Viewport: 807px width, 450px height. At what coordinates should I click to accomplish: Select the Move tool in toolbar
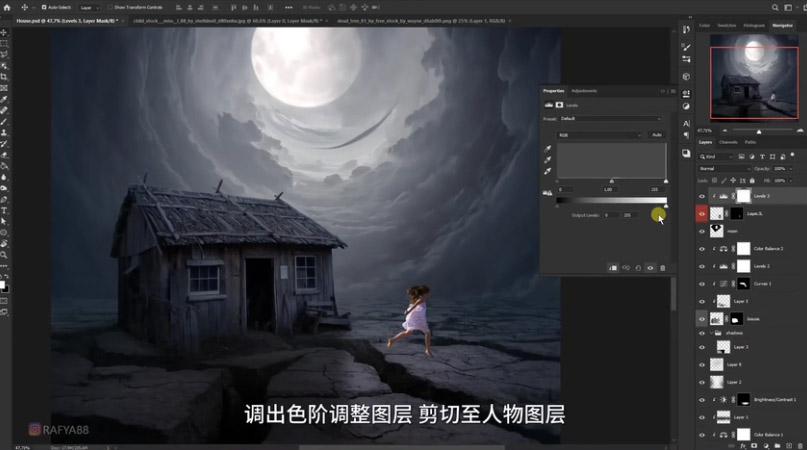(x=5, y=32)
